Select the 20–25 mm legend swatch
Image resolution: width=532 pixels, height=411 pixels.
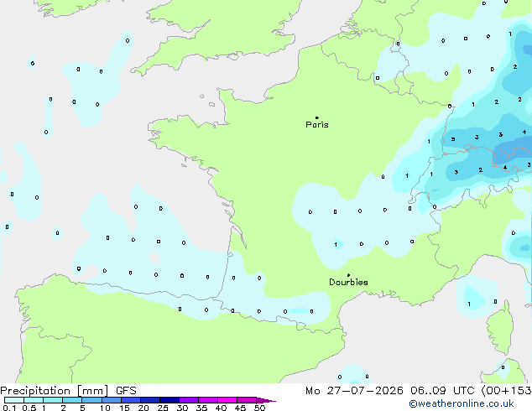150,400
